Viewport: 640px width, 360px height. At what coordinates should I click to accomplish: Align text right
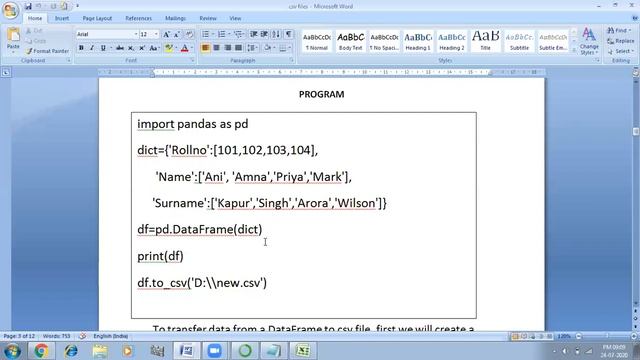coord(228,48)
